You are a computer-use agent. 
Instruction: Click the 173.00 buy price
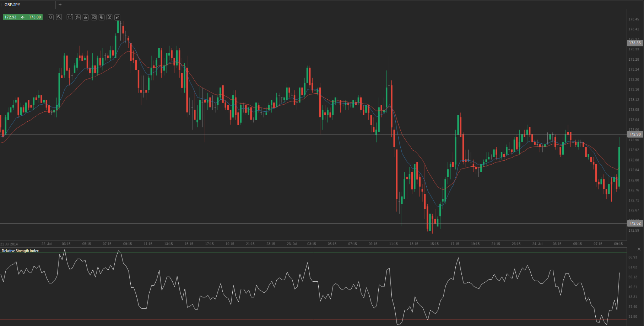coord(35,17)
